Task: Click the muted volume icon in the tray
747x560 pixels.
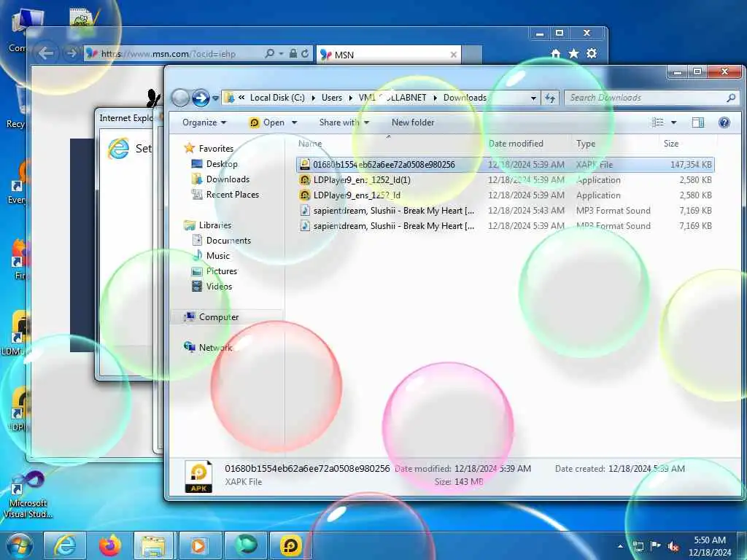Action: (x=673, y=547)
